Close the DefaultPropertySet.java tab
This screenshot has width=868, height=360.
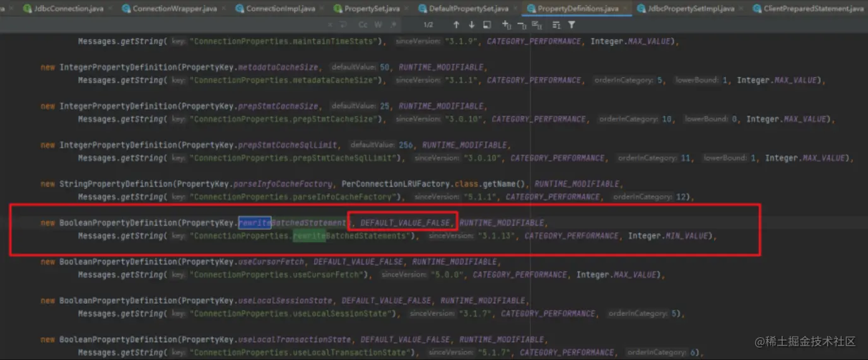515,9
